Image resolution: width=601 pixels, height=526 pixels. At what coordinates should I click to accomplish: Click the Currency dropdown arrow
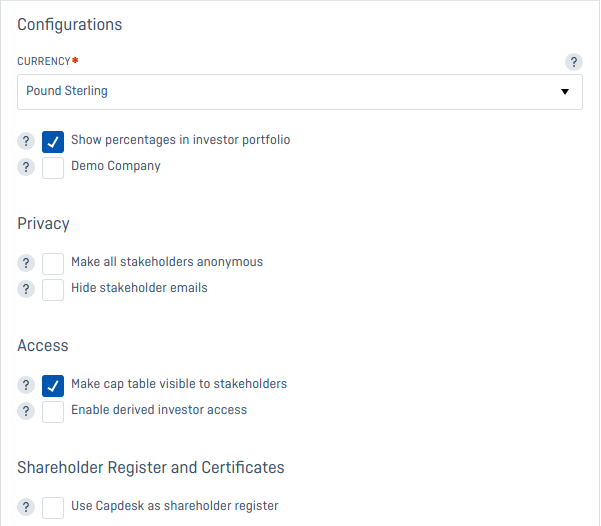pos(565,92)
